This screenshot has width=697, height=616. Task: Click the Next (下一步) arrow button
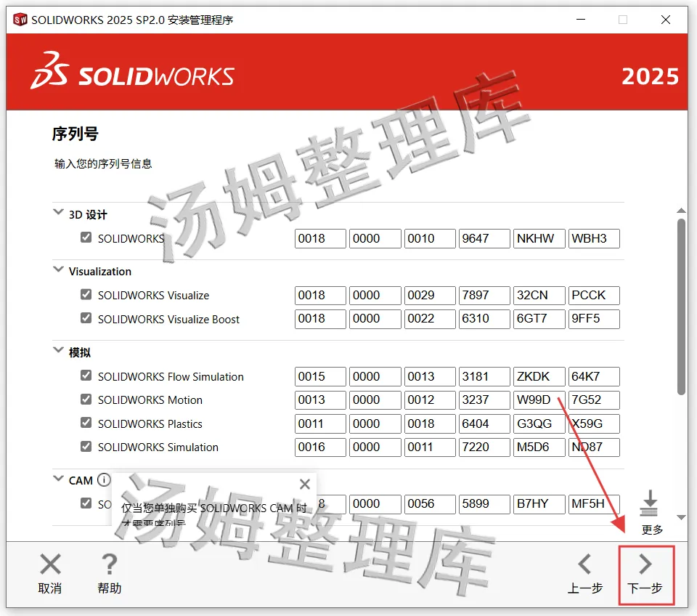coord(645,574)
